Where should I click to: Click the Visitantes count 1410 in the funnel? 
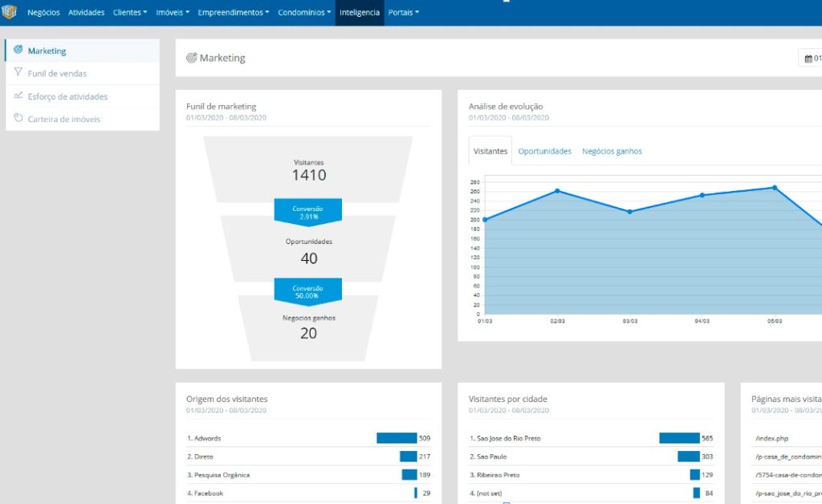coord(309,175)
